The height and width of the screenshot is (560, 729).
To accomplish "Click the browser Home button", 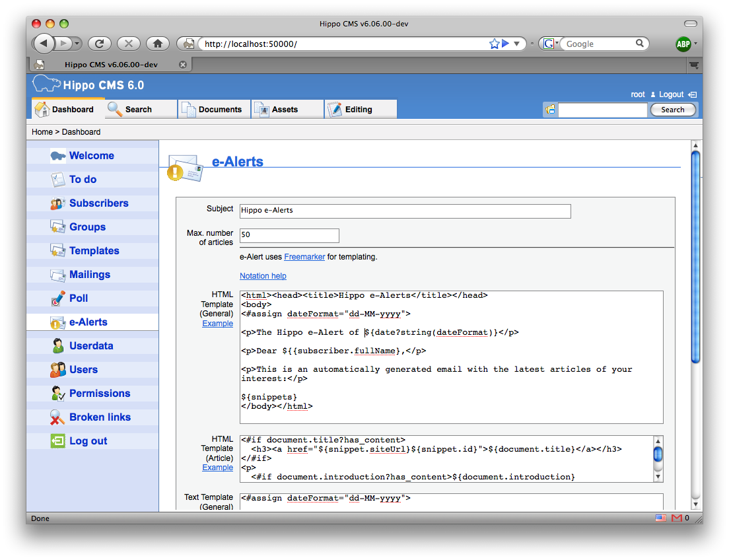I will point(158,44).
